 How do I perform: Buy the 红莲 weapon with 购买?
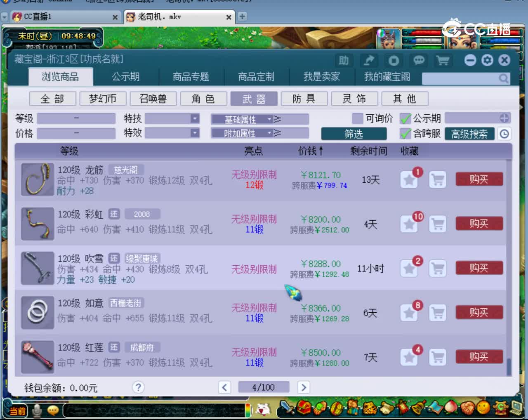[x=479, y=357]
